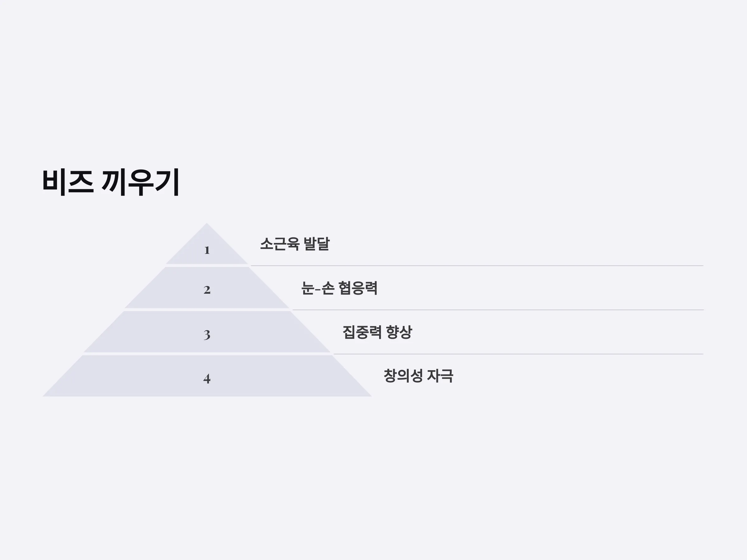Select the divider line under 집중력 향상

tap(518, 354)
